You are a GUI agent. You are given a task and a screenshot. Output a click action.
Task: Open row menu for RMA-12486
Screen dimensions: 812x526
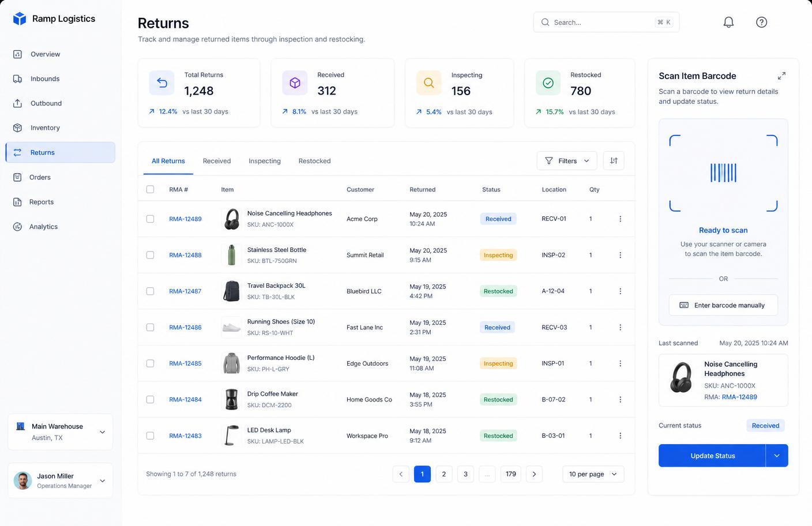click(x=620, y=327)
